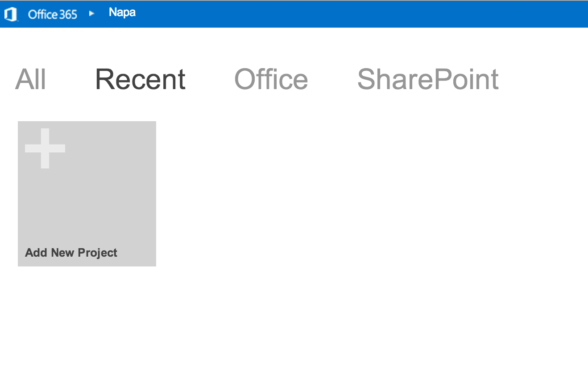Switch to the All projects tab
Viewport: 588px width, 385px height.
pyautogui.click(x=30, y=79)
